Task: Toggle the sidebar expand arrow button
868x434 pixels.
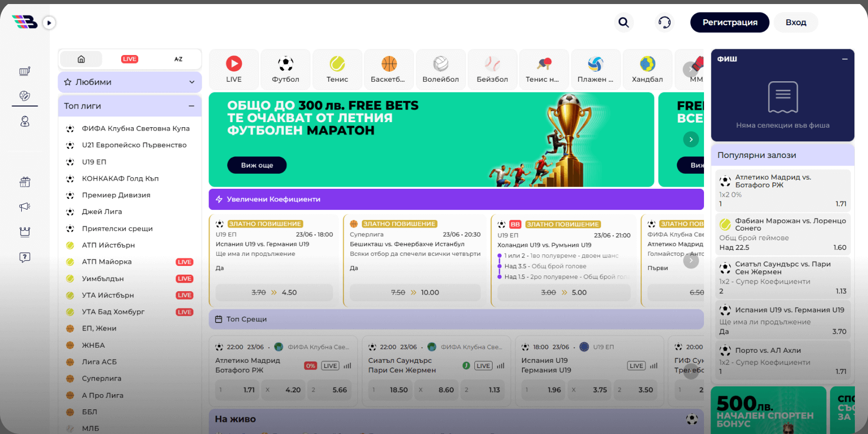Action: (49, 23)
